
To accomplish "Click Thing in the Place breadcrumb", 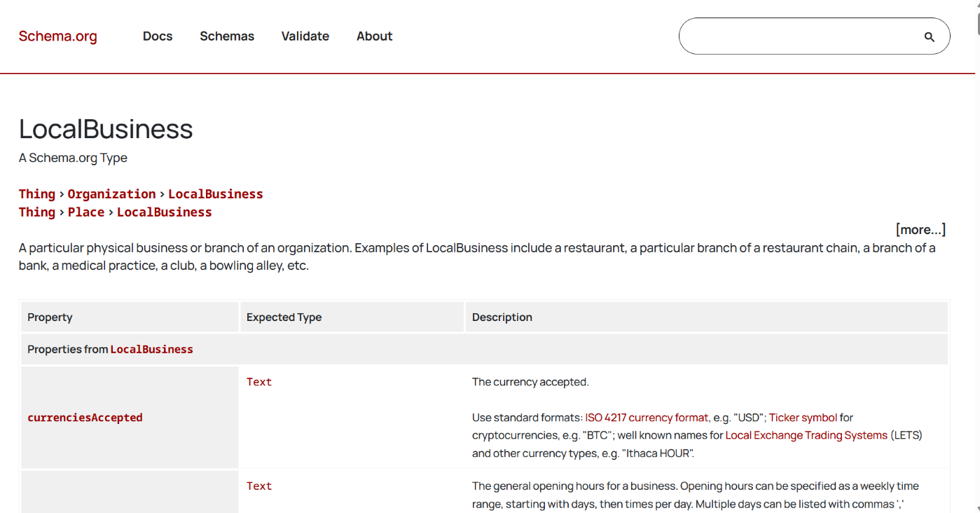I will [x=37, y=212].
